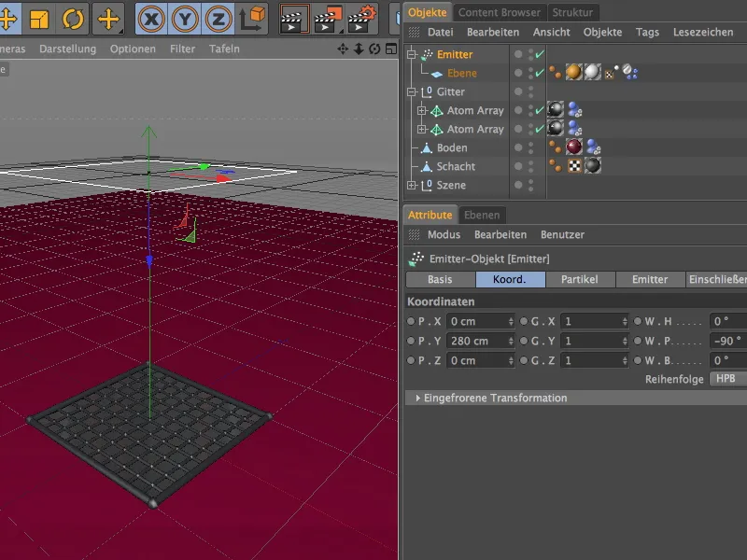
Task: Switch to the Struktur tab
Action: pyautogui.click(x=572, y=12)
